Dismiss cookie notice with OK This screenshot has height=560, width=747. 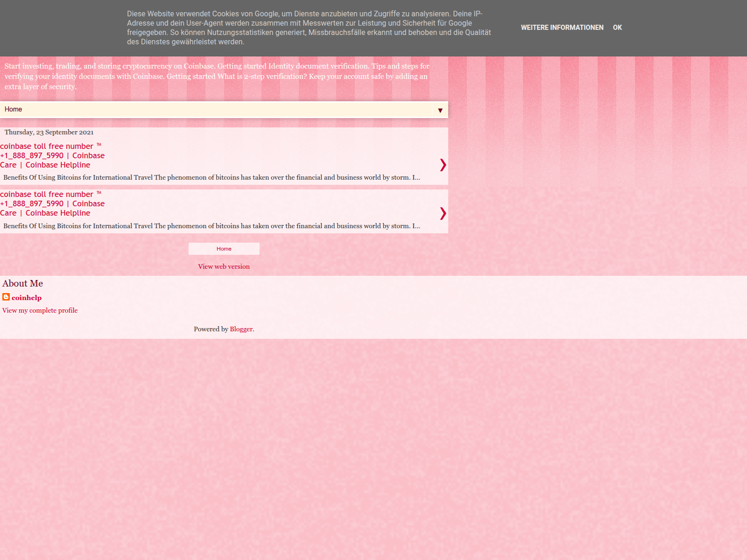(617, 28)
